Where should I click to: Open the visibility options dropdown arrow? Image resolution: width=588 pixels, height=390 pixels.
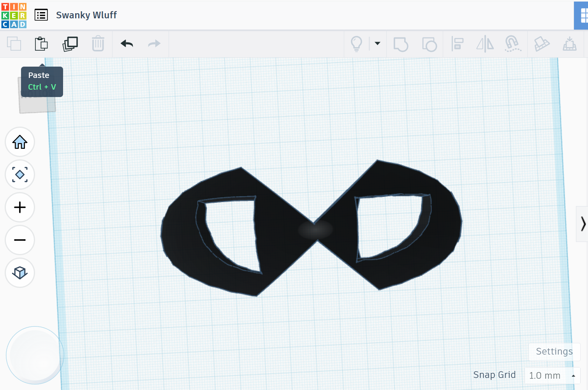(x=377, y=43)
